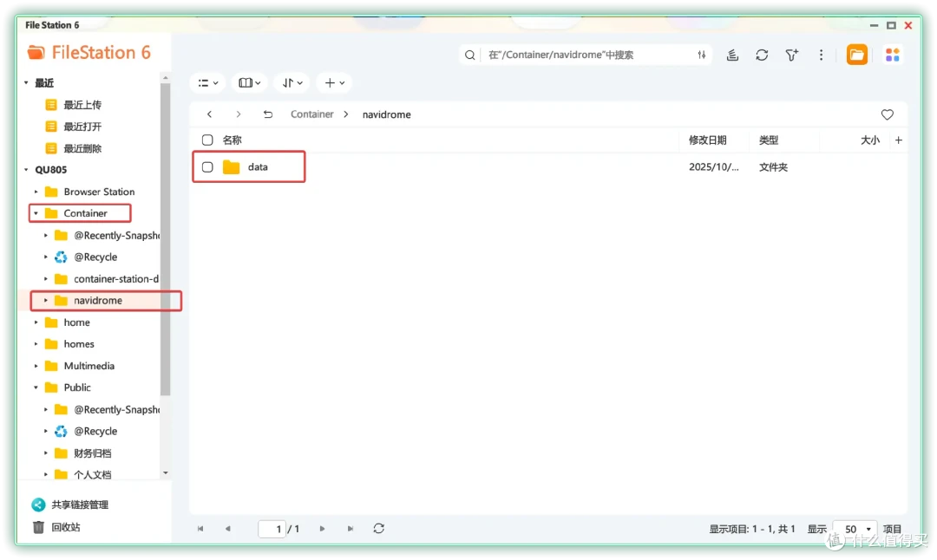This screenshot has width=937, height=560.
Task: Go back with the left arrow
Action: pos(209,114)
